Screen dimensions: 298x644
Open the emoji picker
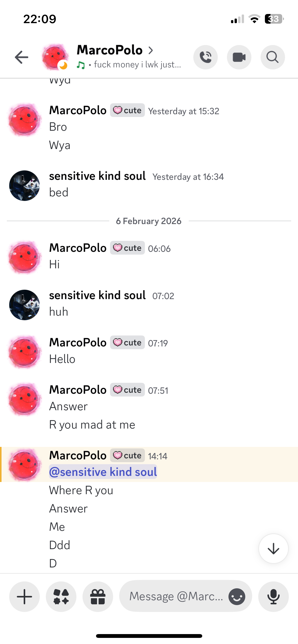pos(237,596)
